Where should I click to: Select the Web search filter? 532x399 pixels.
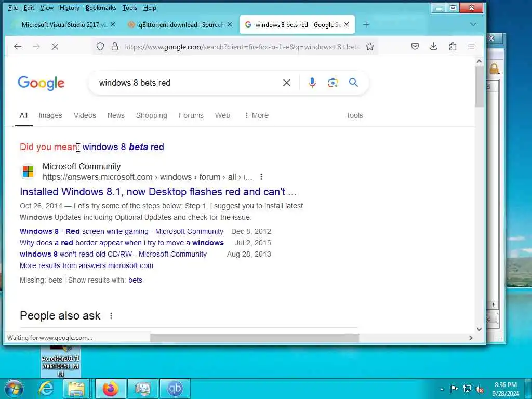[x=222, y=115]
